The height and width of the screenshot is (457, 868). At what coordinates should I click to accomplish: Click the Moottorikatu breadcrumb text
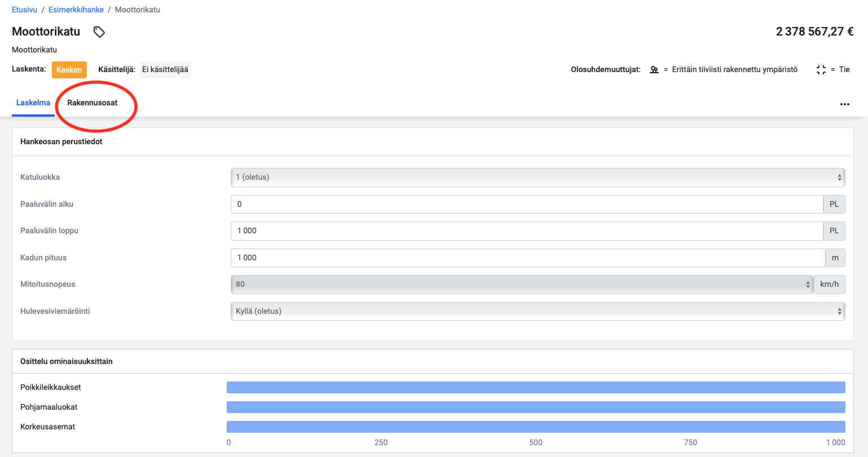click(138, 10)
